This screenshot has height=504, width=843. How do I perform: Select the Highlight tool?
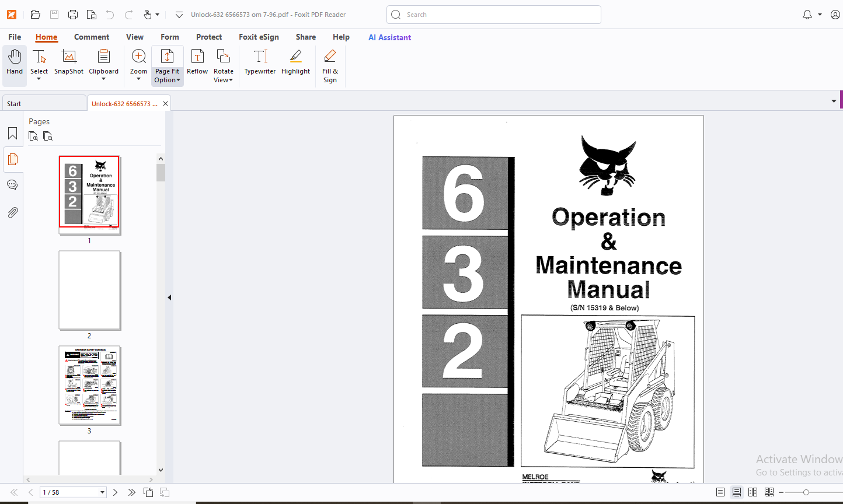click(x=295, y=62)
